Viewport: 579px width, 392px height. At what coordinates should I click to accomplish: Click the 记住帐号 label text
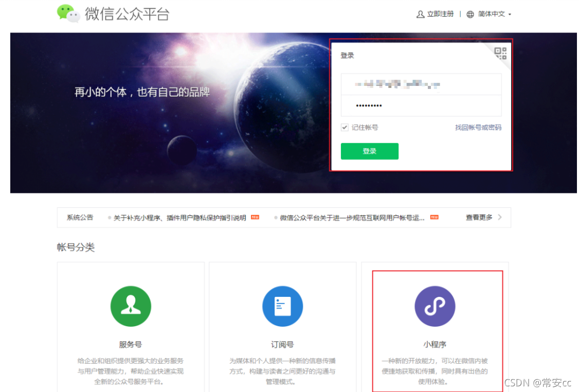365,128
